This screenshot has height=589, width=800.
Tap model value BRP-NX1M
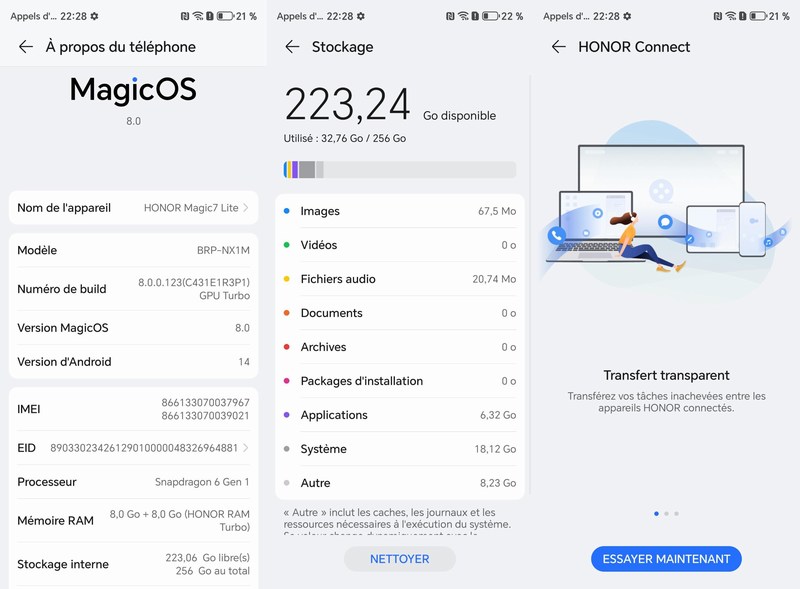[223, 250]
